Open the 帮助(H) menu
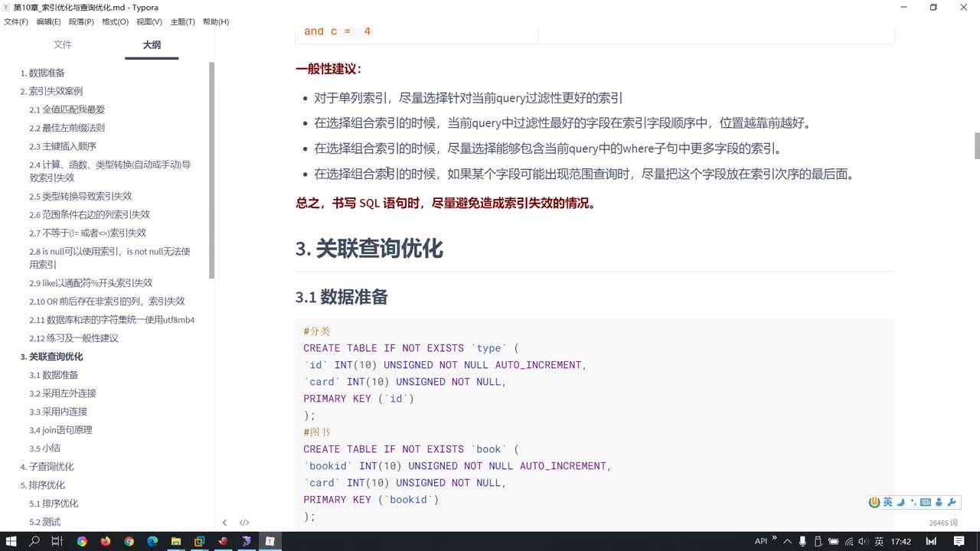Viewport: 980px width, 551px height. pos(216,21)
